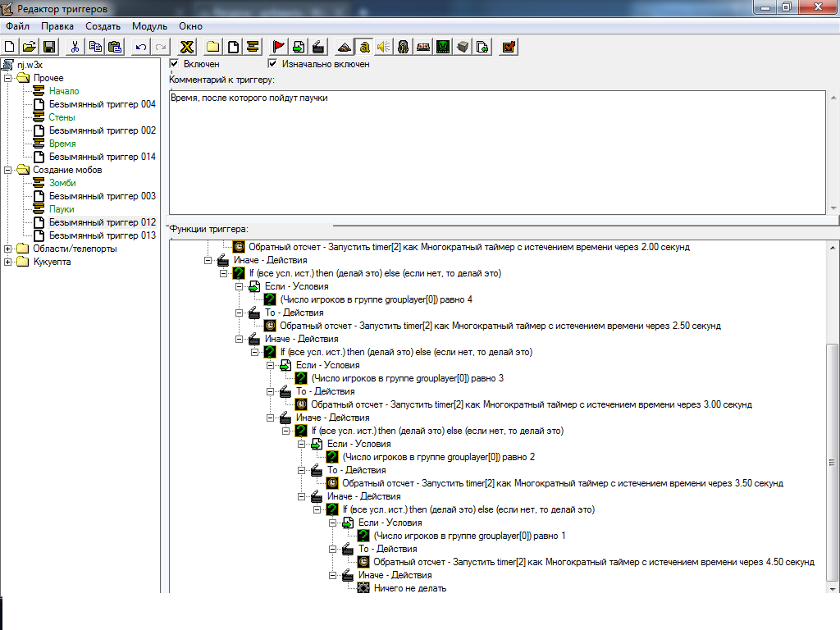This screenshot has width=840, height=630.
Task: Open the Import Manager icon
Action: (482, 47)
